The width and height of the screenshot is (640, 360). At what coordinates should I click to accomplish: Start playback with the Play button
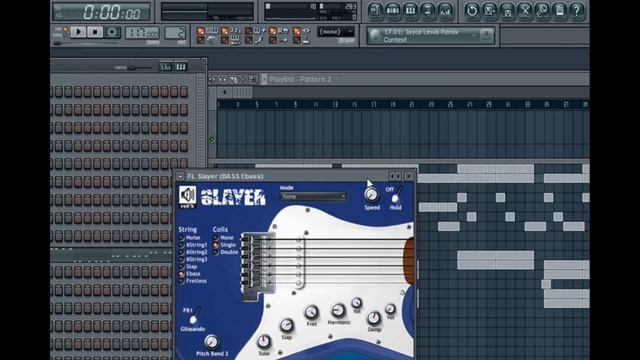(78, 32)
